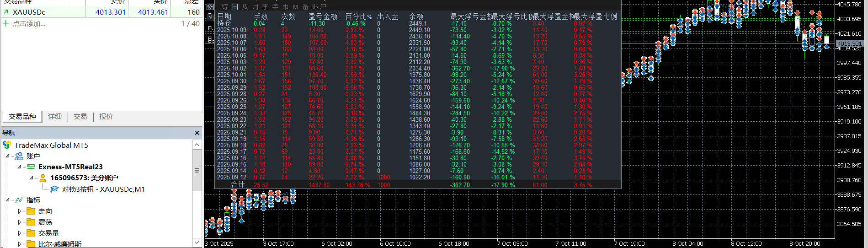Viewport: 868px width, 248px height.
Task: Click the 震荡 folder icon
Action: pyautogui.click(x=31, y=222)
